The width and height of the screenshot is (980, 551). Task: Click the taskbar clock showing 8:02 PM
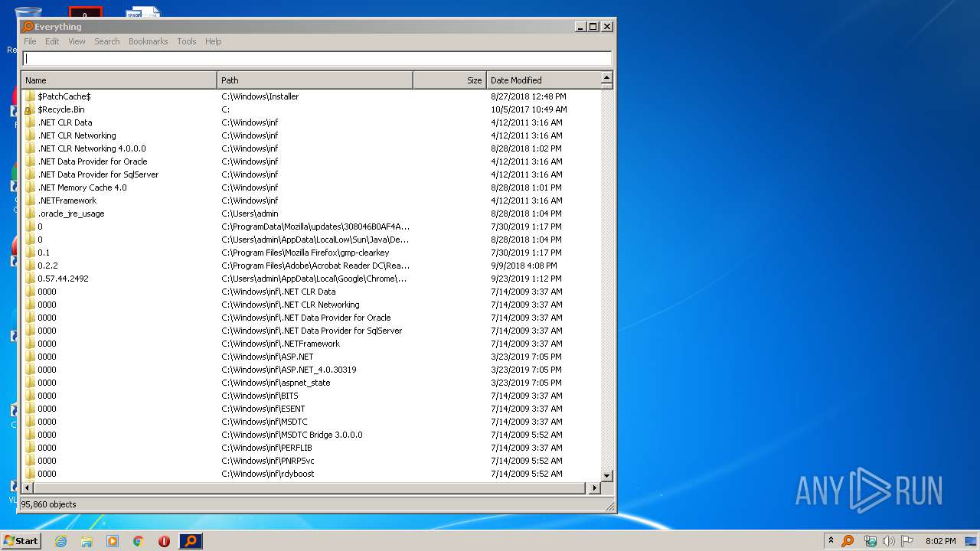[940, 541]
